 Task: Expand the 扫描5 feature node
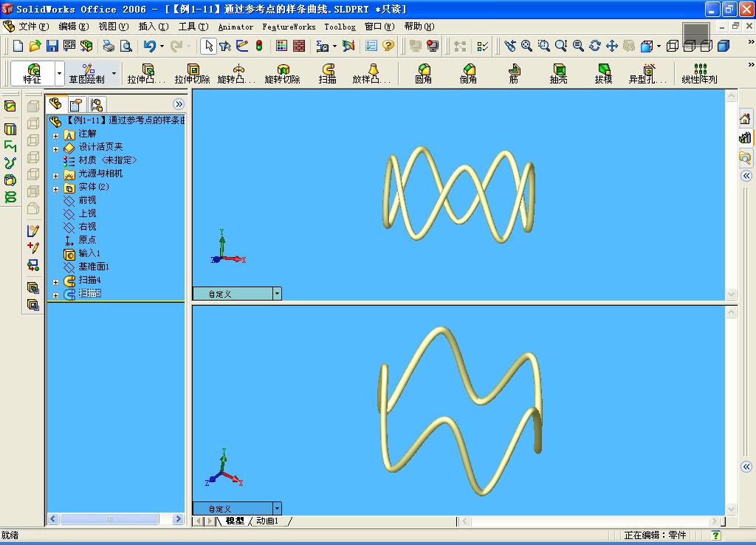[x=56, y=295]
